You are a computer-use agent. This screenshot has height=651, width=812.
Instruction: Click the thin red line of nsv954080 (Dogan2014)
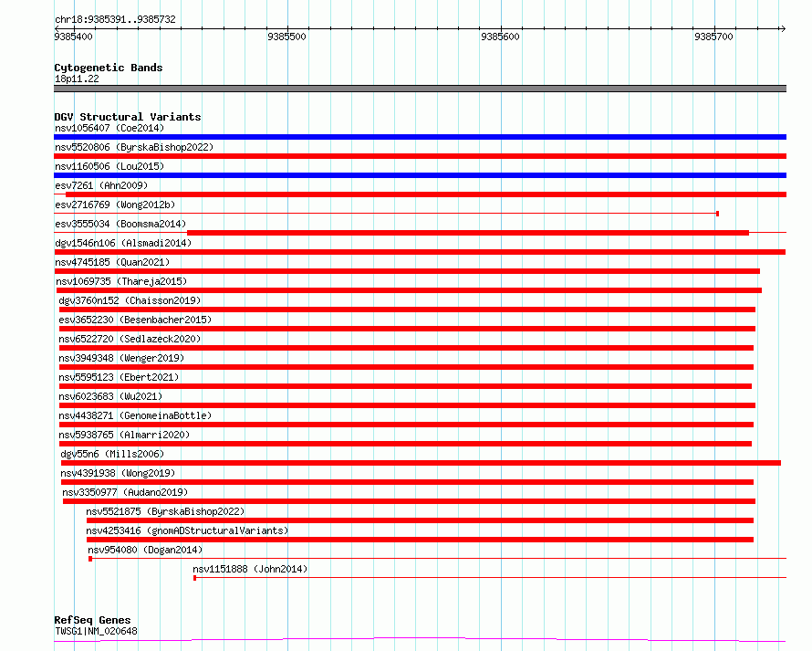(x=438, y=558)
